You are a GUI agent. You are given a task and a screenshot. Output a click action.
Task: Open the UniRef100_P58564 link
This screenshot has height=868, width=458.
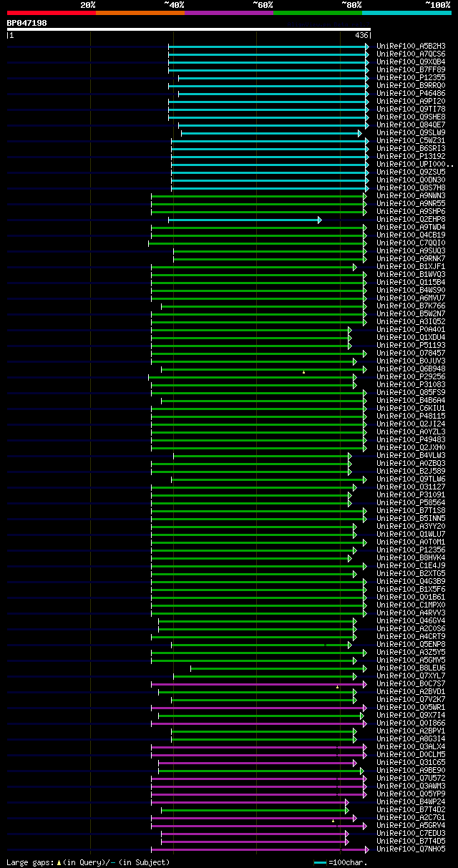[411, 502]
